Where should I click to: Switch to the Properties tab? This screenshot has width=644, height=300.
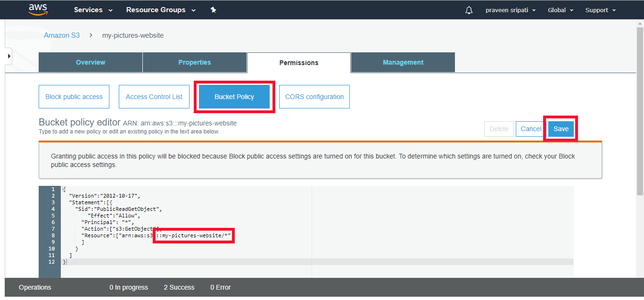[194, 62]
